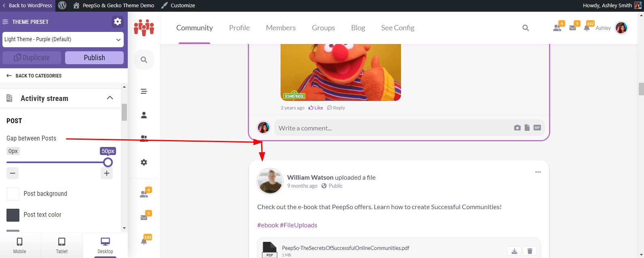Add a GIF to the comment
This screenshot has width=644, height=258.
pos(537,128)
